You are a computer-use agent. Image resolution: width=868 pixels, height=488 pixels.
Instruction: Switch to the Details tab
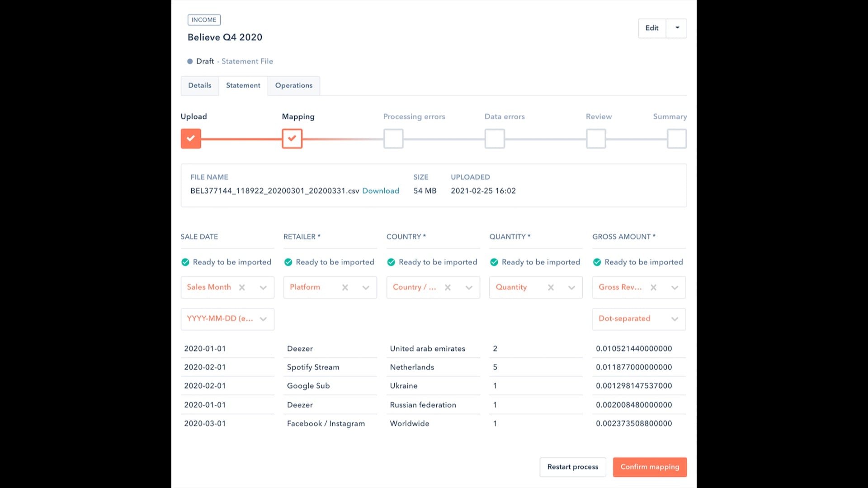click(200, 85)
